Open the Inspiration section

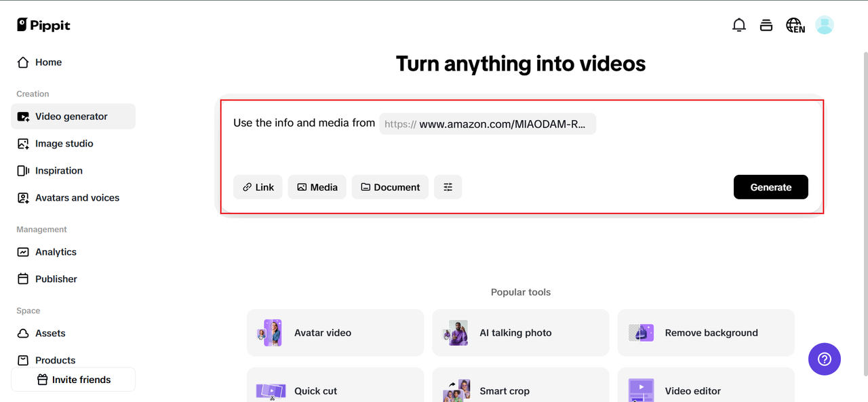point(58,171)
